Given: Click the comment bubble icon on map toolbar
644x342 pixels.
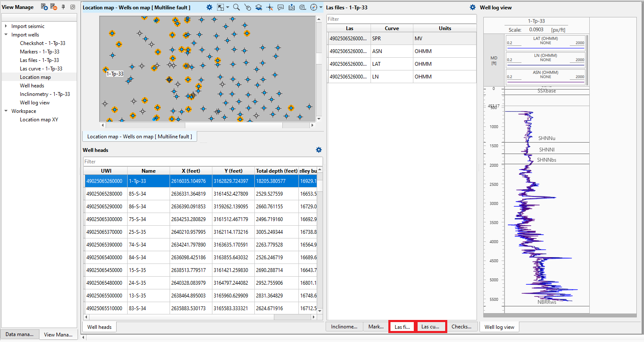Looking at the screenshot, I should tap(281, 7).
